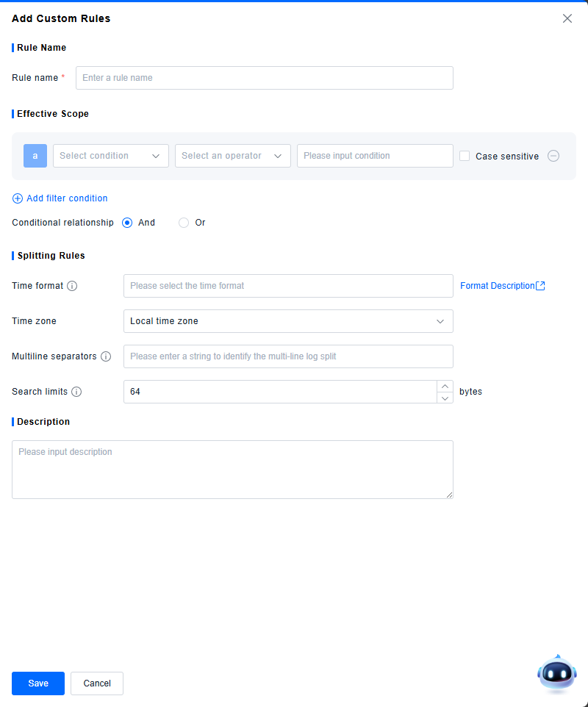588x707 pixels.
Task: Select the Or conditional relationship
Action: (x=184, y=223)
